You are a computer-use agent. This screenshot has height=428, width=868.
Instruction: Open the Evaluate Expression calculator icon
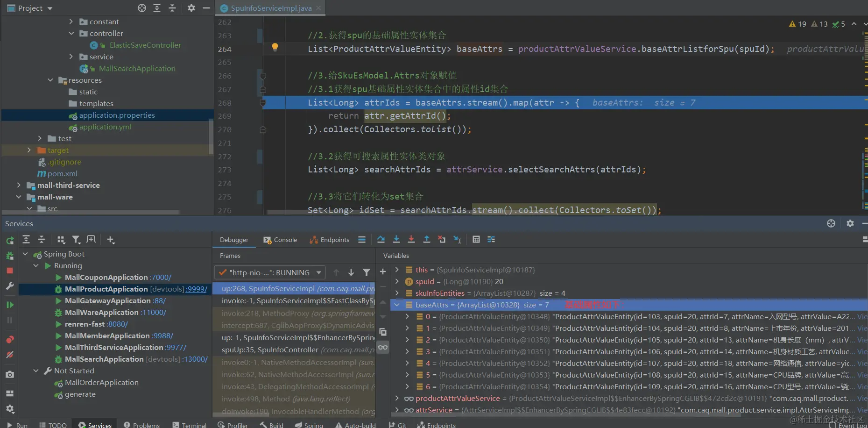click(476, 239)
